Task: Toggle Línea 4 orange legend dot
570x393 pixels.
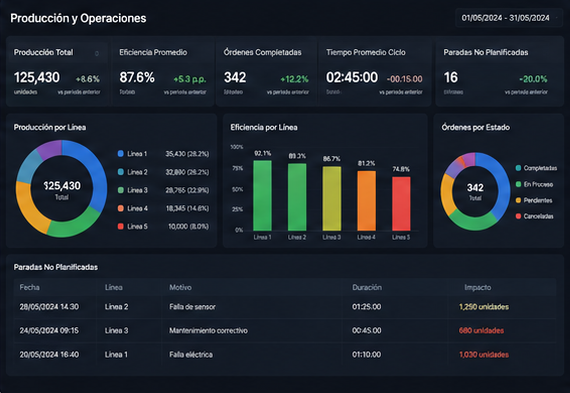Action: (121, 208)
